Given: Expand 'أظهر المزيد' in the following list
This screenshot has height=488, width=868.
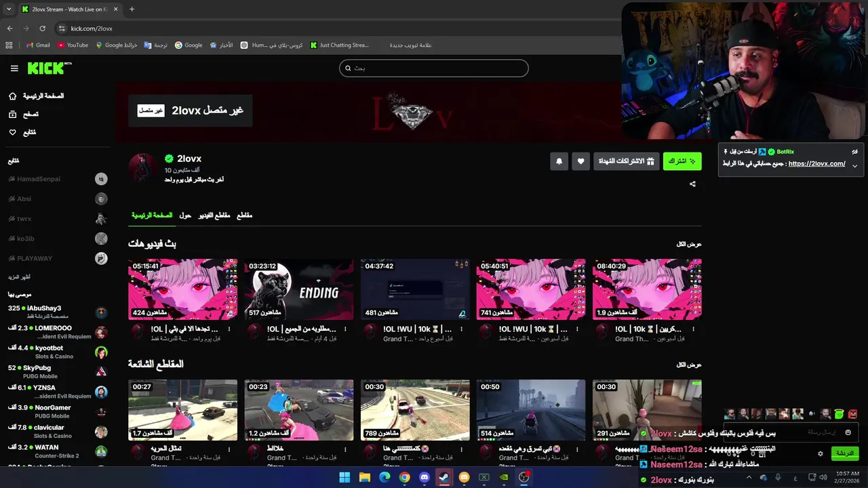Looking at the screenshot, I should click(x=19, y=277).
